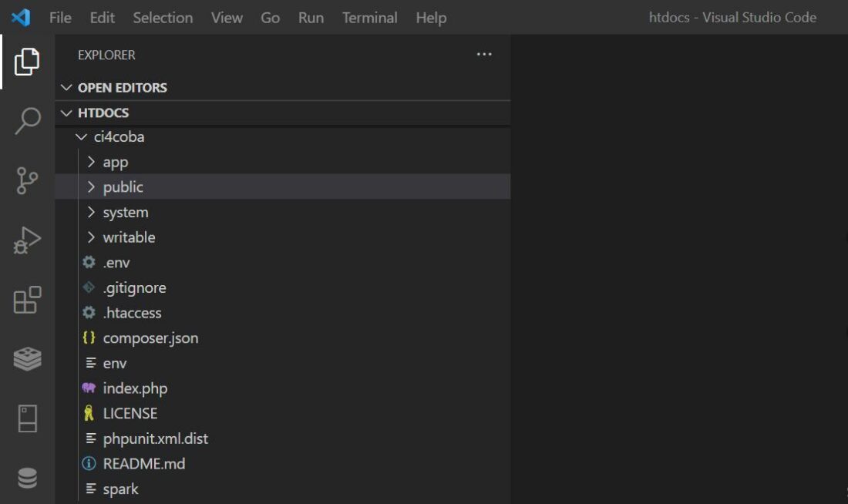Screen dimensions: 848x504
Task: Open the Explorer view in activity bar
Action: (x=27, y=62)
